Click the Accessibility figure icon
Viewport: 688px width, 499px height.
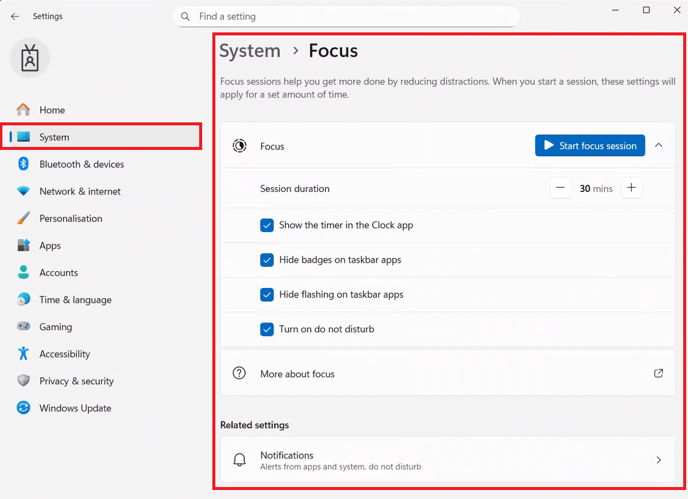23,354
